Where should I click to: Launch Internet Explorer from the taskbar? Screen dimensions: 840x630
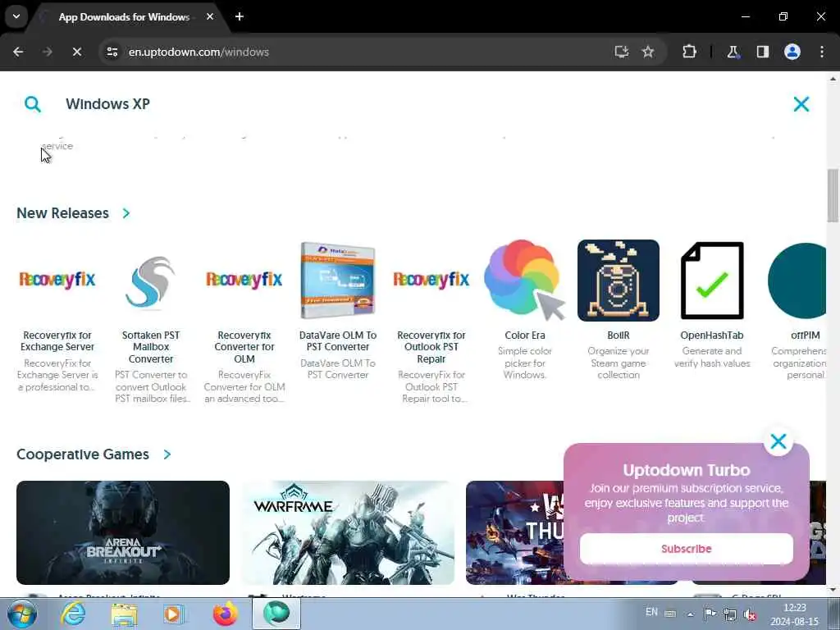[x=72, y=614]
